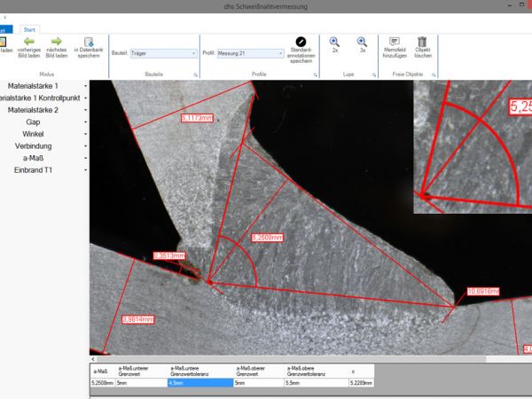The image size is (532, 399).
Task: Select the Verbindung measurement
Action: pyautogui.click(x=34, y=146)
